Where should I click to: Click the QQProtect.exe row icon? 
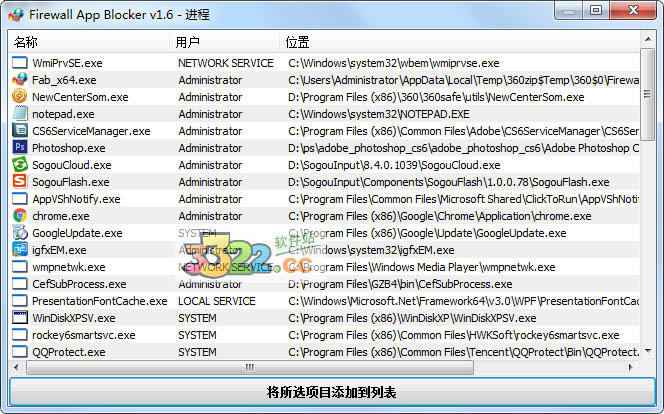click(x=19, y=351)
